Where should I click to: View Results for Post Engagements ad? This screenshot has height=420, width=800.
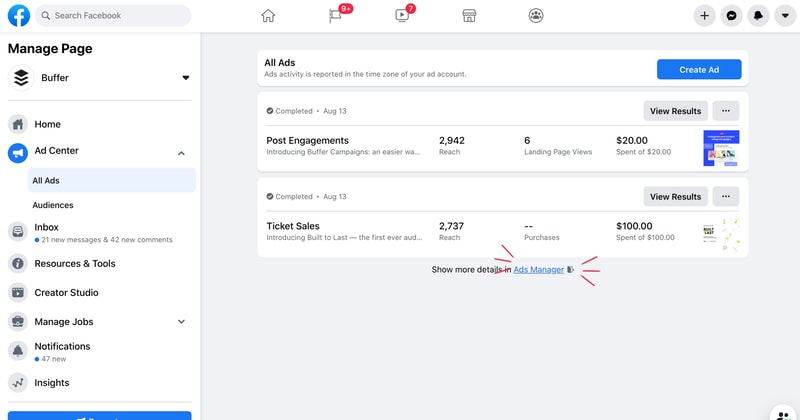[x=675, y=111]
